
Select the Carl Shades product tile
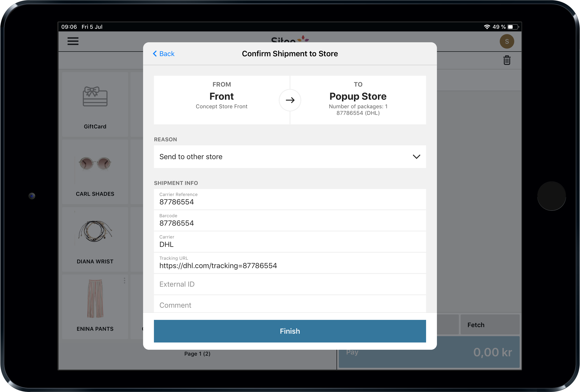[x=95, y=172]
